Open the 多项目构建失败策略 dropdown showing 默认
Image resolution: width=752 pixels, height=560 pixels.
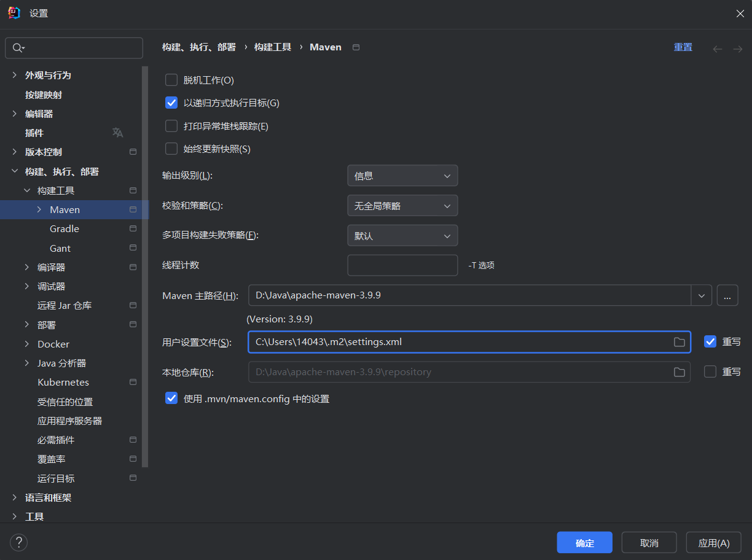402,236
